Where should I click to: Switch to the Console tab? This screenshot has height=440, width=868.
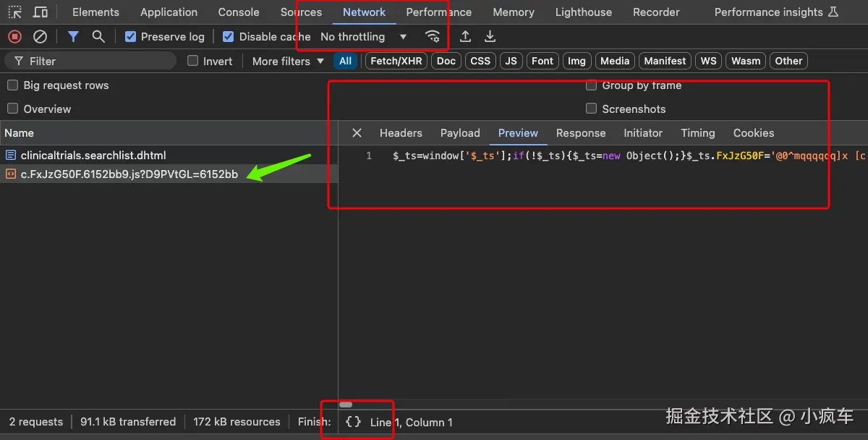click(239, 12)
